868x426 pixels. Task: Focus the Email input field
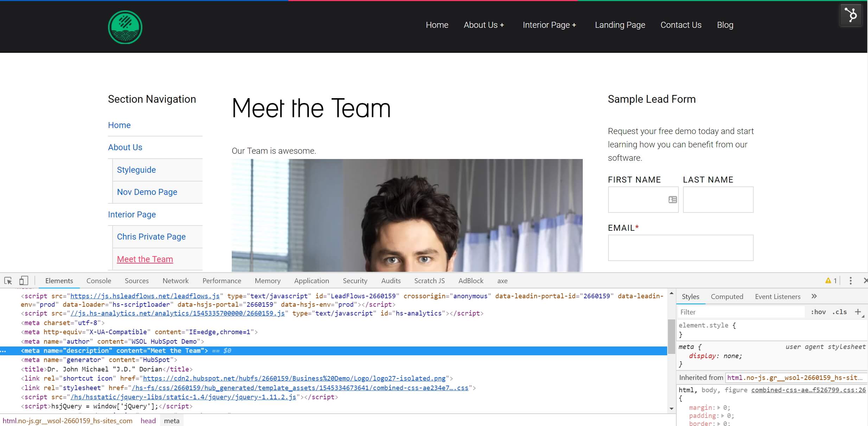pos(681,248)
